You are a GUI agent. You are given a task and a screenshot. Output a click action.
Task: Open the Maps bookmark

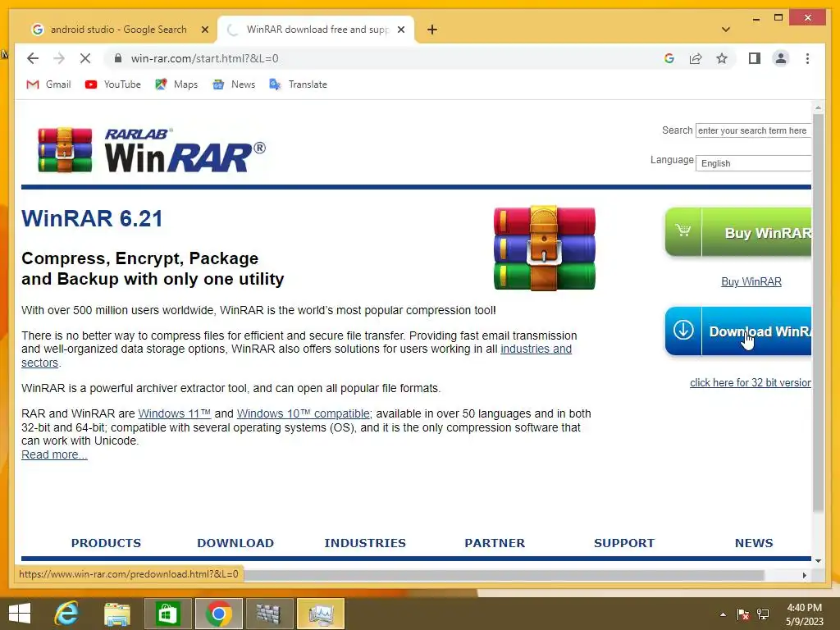(176, 84)
